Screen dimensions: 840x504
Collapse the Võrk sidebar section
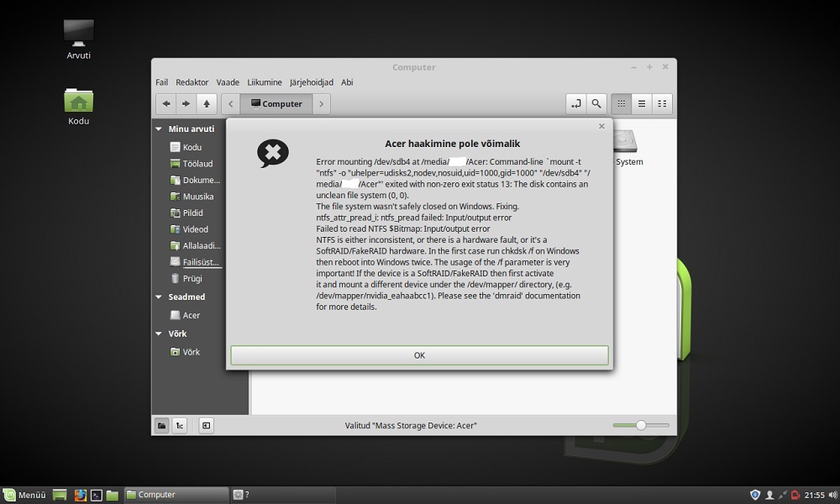pyautogui.click(x=159, y=333)
